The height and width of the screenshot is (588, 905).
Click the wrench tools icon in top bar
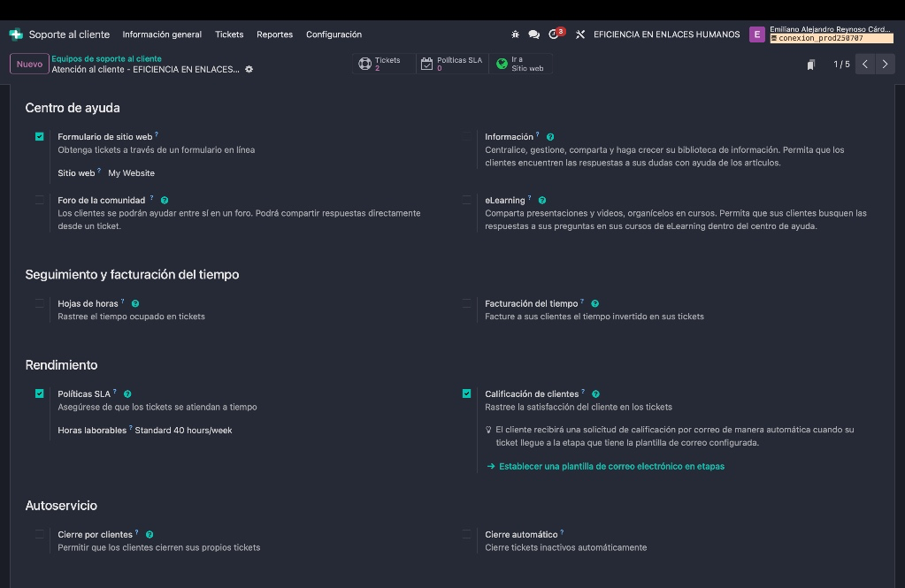coord(580,34)
